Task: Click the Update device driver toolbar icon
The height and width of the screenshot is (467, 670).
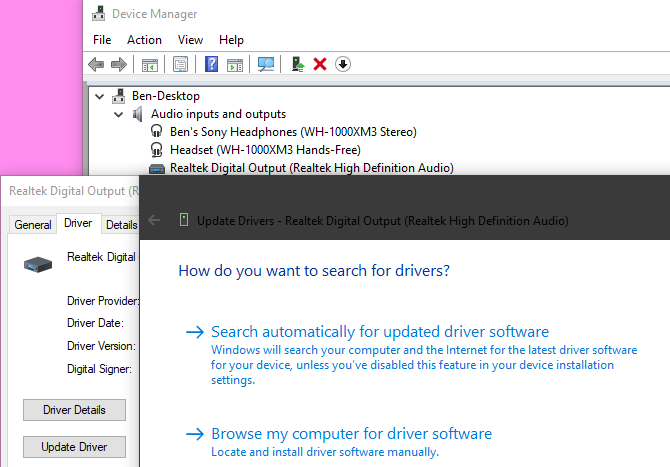Action: (x=297, y=64)
